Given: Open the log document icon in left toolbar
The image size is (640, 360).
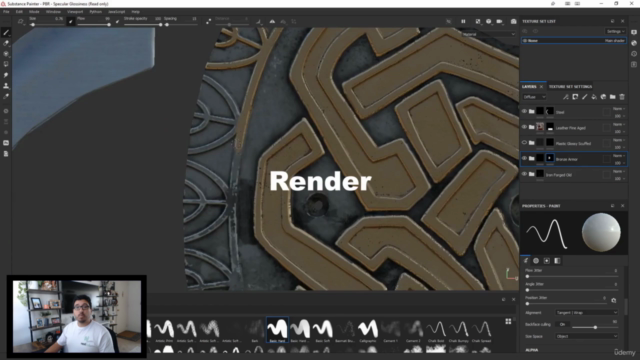Looking at the screenshot, I should click(x=6, y=154).
